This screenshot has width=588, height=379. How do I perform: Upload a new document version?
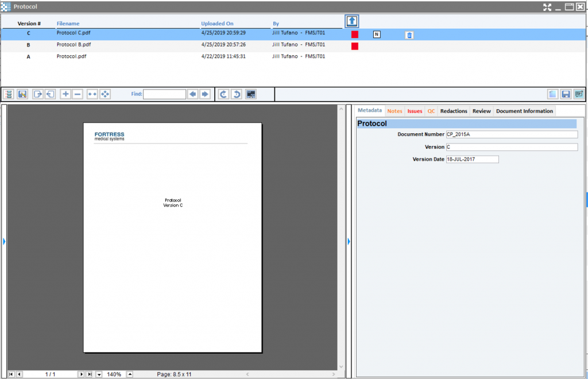[352, 21]
